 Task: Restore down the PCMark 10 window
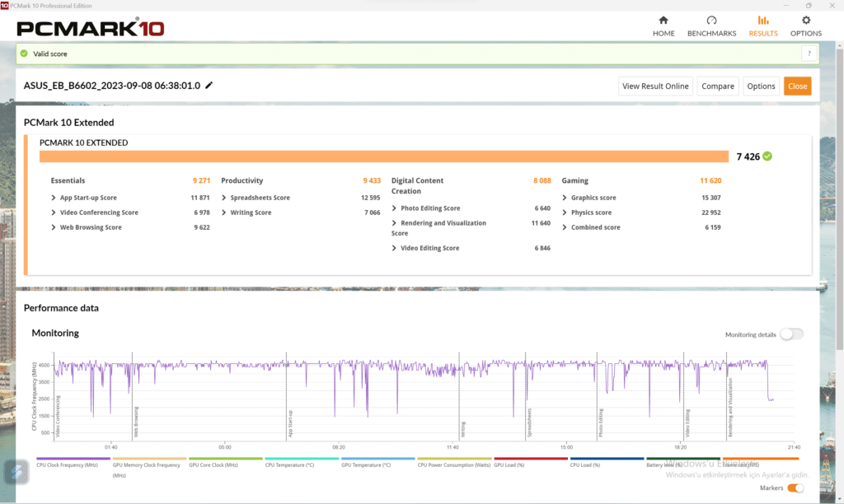click(x=809, y=6)
